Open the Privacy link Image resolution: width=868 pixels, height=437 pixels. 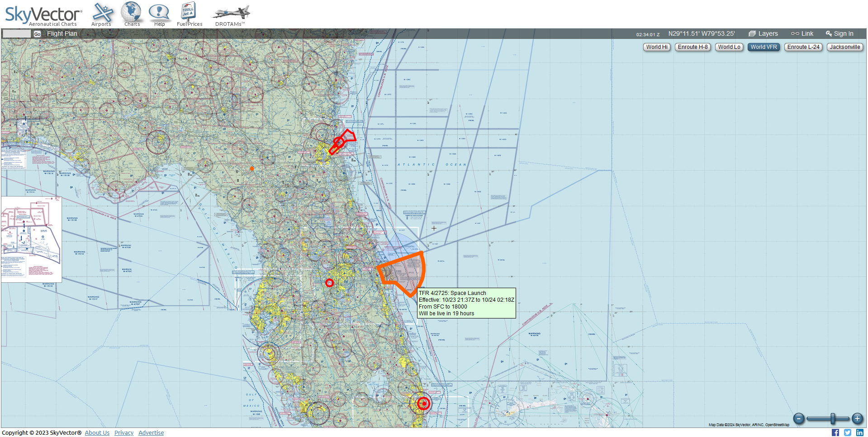pyautogui.click(x=124, y=433)
